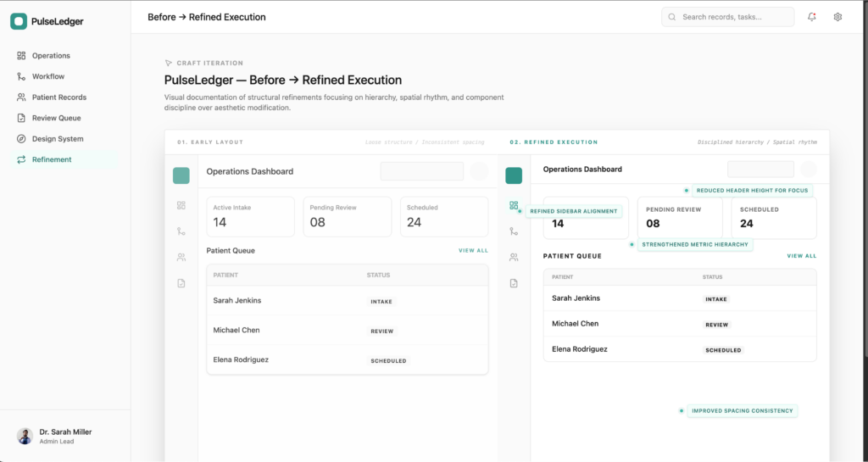Image resolution: width=868 pixels, height=462 pixels.
Task: Click the Refined Execution document check icon
Action: click(514, 283)
